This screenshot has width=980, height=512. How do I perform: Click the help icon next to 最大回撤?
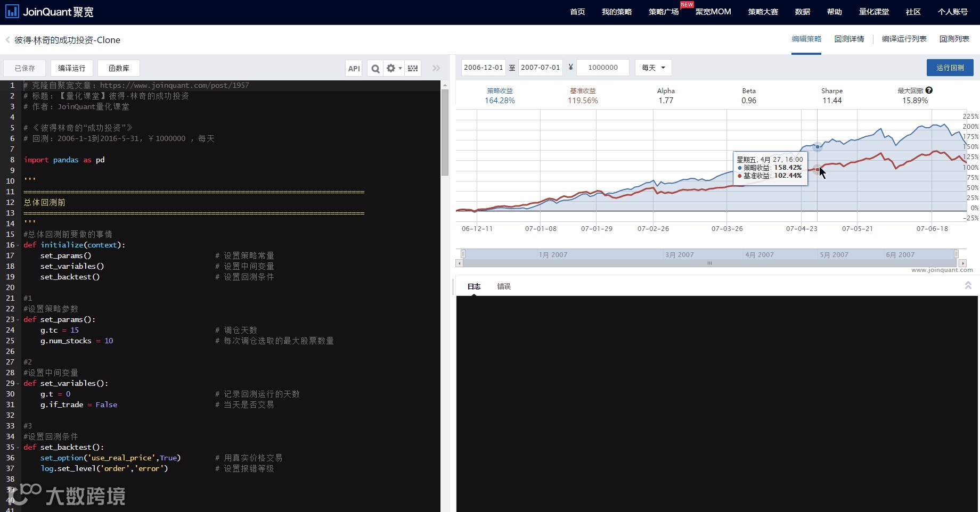929,90
